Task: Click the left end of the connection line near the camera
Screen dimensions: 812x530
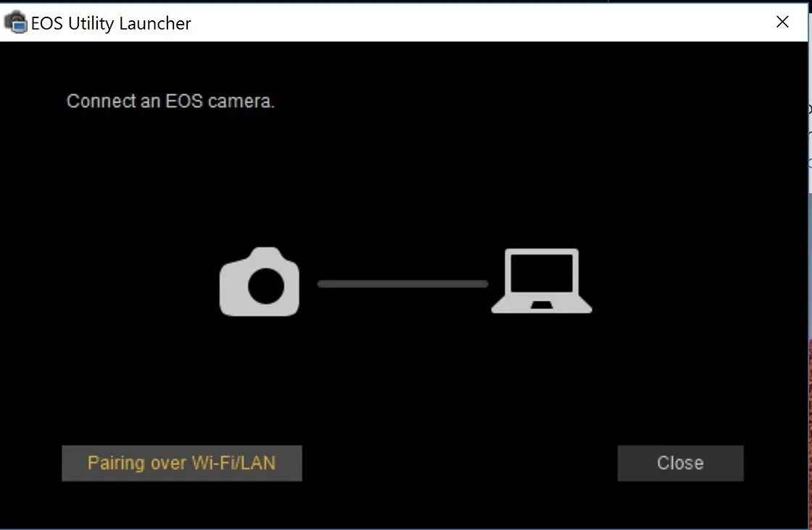Action: click(323, 284)
